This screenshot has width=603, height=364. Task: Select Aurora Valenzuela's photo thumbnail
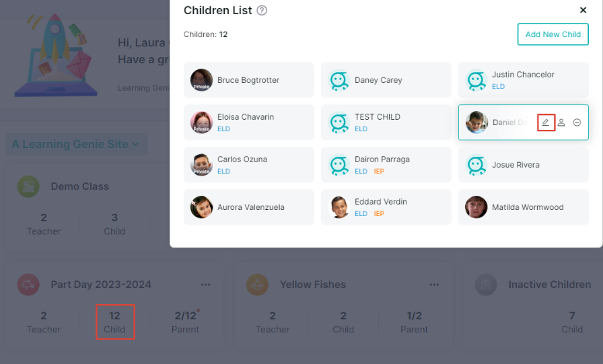pos(201,207)
